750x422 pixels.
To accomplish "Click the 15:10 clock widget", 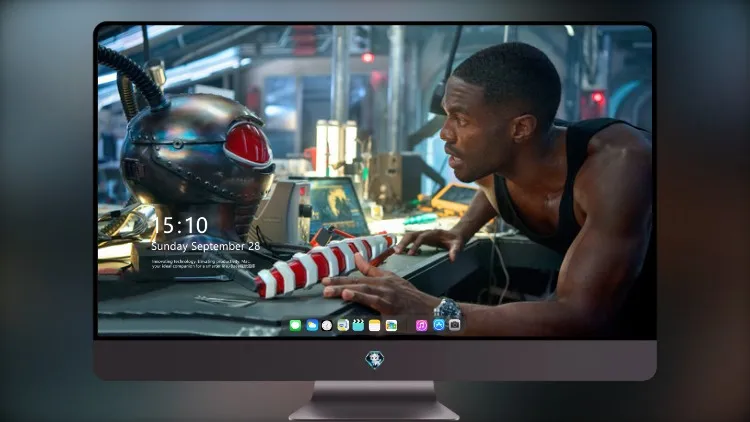I will (x=180, y=225).
